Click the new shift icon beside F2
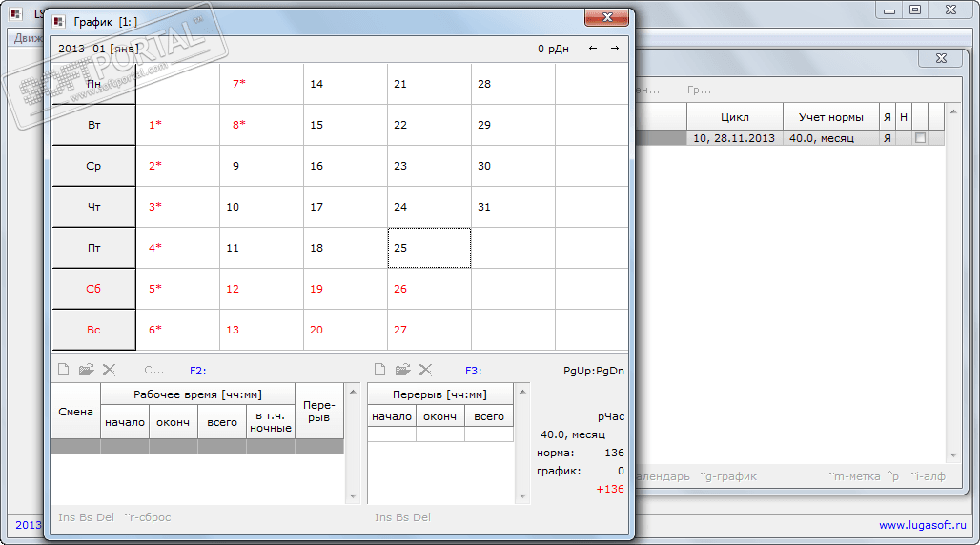 (x=63, y=370)
